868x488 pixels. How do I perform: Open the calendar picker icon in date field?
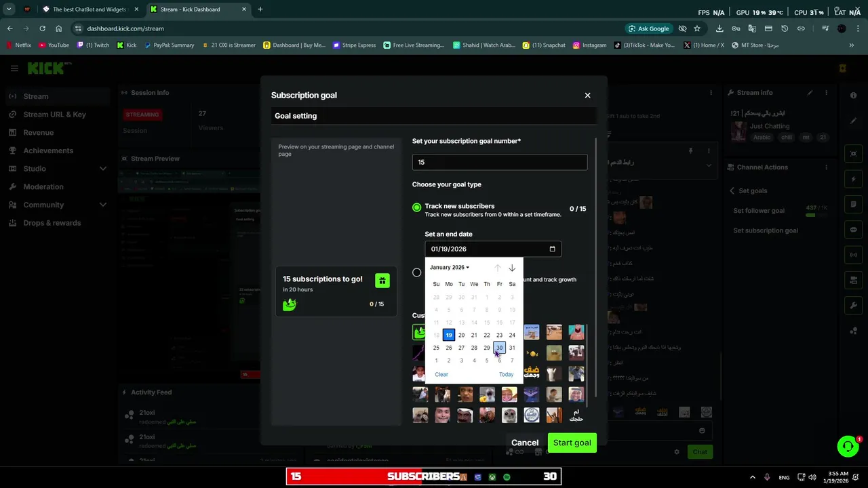pyautogui.click(x=552, y=249)
